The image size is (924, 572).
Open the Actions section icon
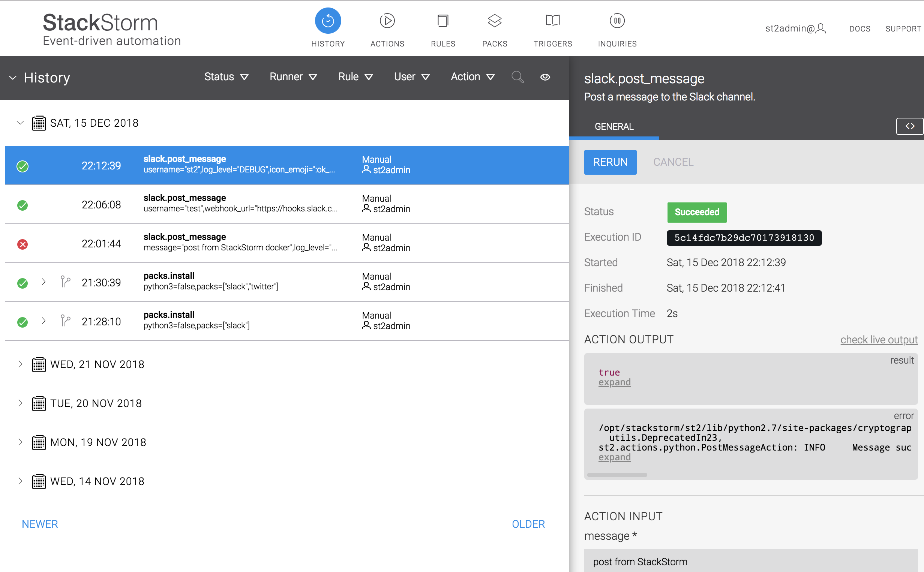pyautogui.click(x=387, y=21)
